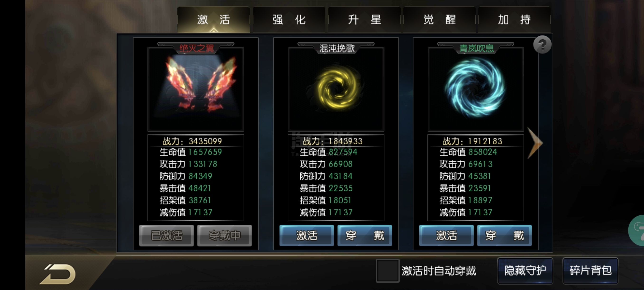Image resolution: width=644 pixels, height=290 pixels.
Task: Open the question mark help icon
Action: [542, 45]
